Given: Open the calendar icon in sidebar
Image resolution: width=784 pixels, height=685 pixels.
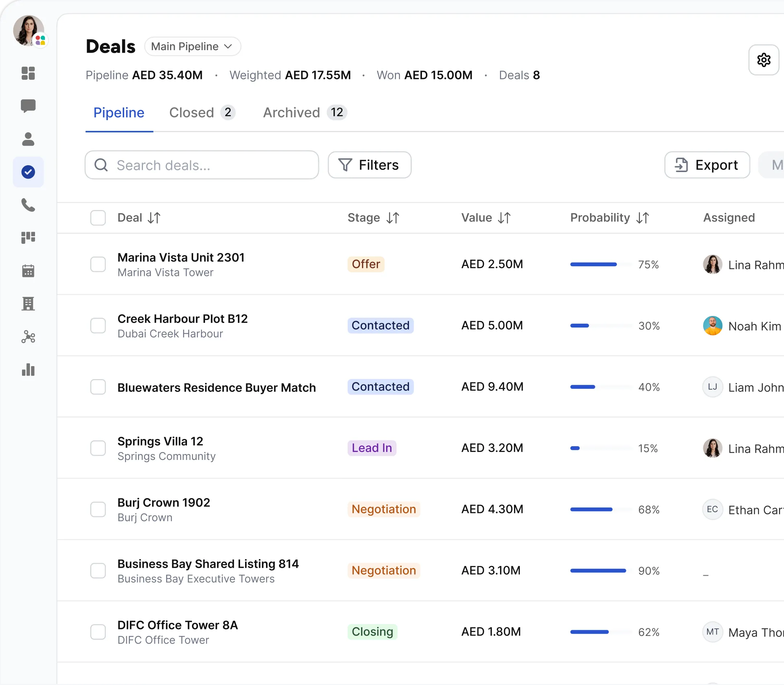Looking at the screenshot, I should [x=28, y=271].
